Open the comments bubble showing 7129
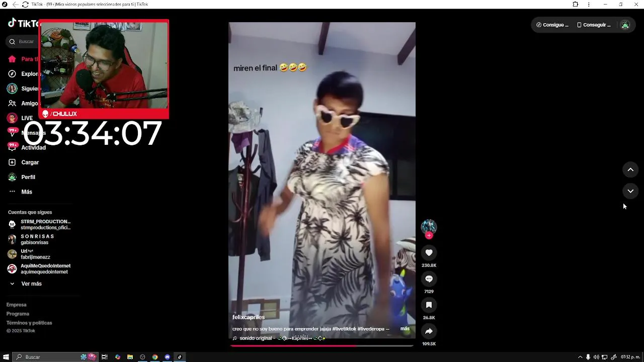This screenshot has height=362, width=644. 429,279
